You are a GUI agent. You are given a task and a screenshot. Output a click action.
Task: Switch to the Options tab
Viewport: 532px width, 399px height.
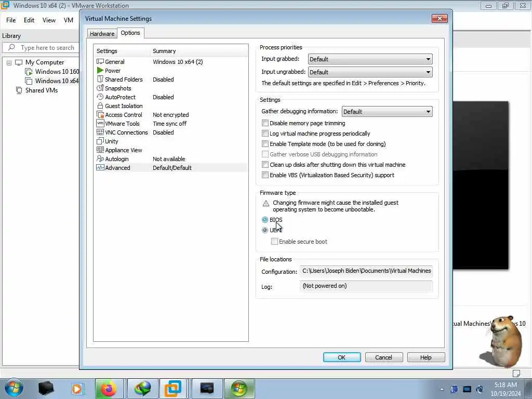130,33
